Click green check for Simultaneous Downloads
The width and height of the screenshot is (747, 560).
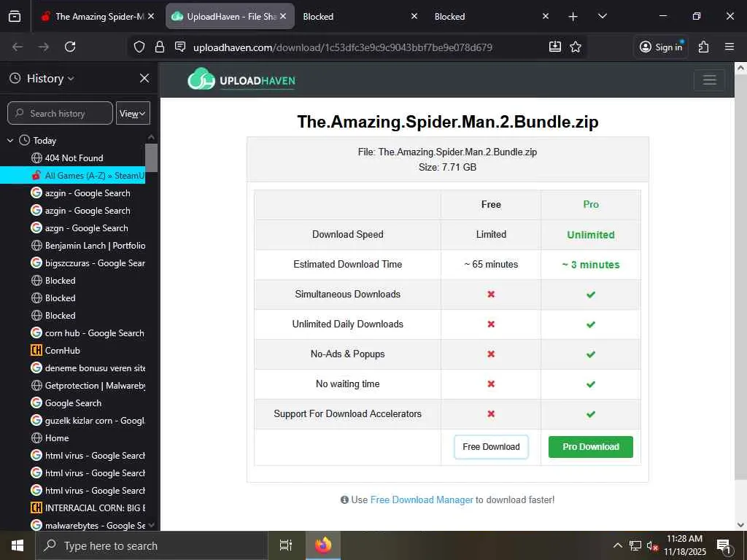591,295
